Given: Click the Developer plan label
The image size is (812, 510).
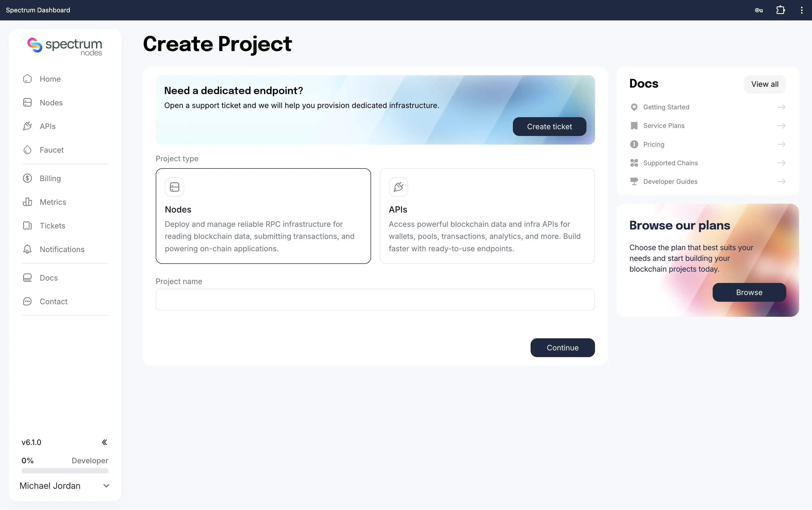Looking at the screenshot, I should [x=90, y=461].
